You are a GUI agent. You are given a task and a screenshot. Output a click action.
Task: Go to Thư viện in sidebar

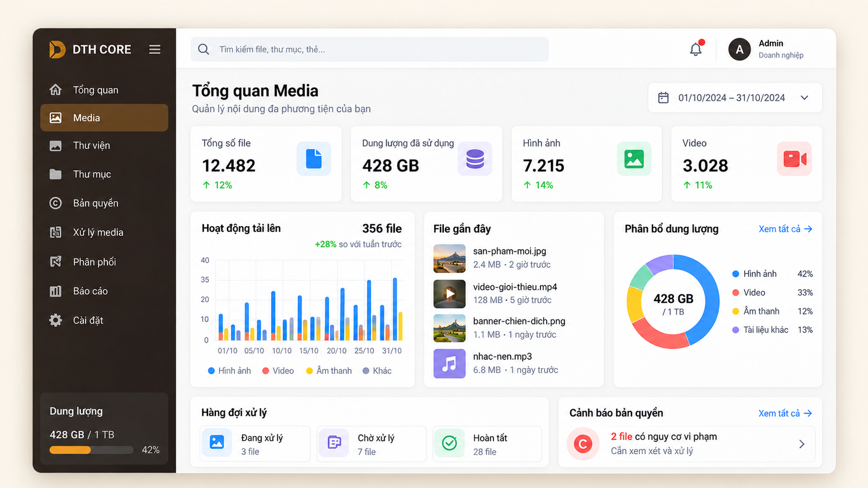104,145
